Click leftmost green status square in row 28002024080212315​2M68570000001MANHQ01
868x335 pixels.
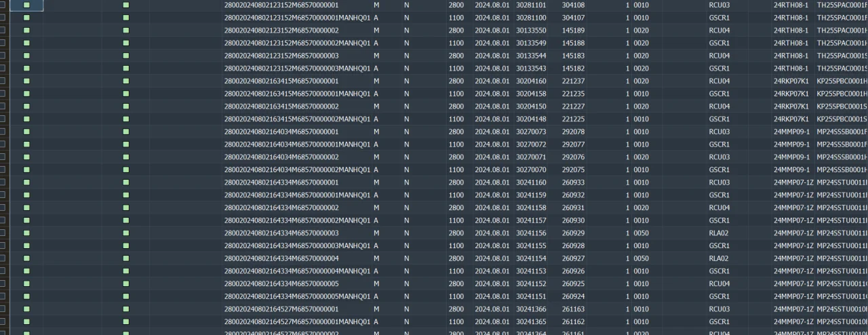click(26, 18)
